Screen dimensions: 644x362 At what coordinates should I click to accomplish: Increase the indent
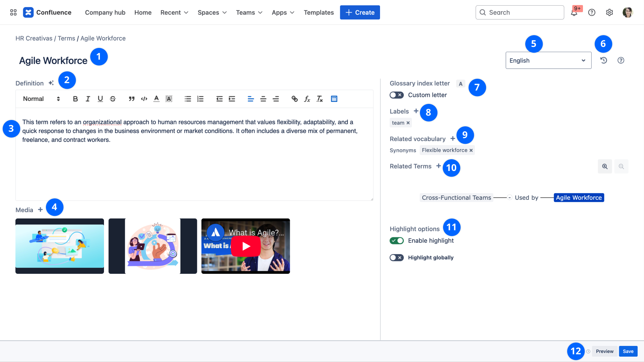232,99
